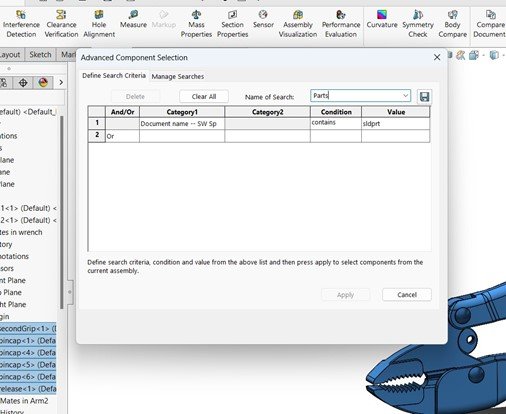Screen dimensions: 506x414
Task: Select Define Search Criteria tab
Action: [x=114, y=76]
